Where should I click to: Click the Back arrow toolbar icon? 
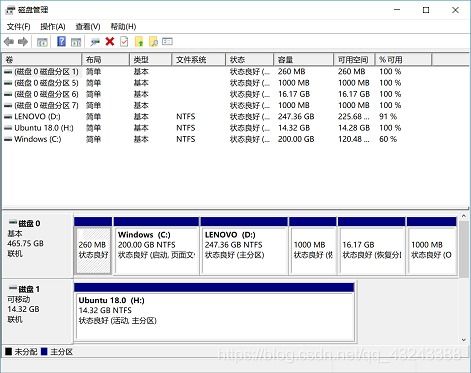click(9, 42)
